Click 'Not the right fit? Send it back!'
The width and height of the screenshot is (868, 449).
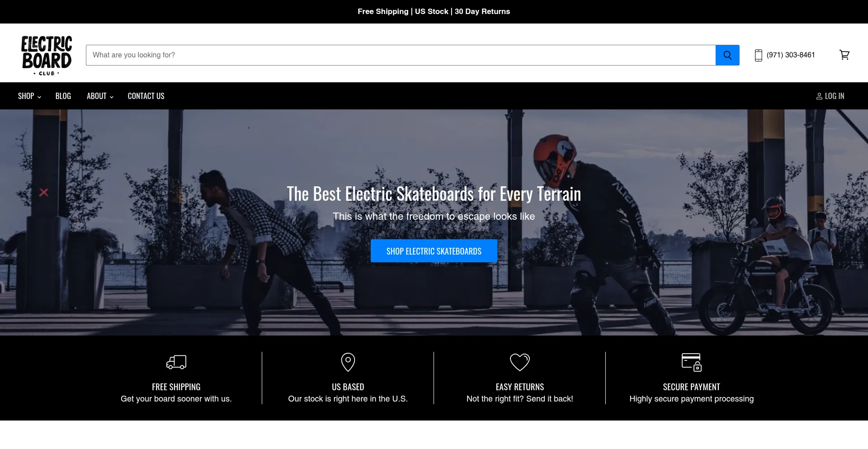click(520, 399)
